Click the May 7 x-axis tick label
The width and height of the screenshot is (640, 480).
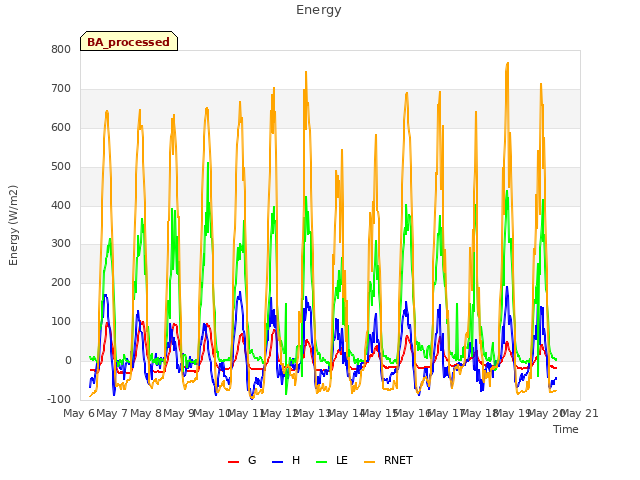click(112, 413)
